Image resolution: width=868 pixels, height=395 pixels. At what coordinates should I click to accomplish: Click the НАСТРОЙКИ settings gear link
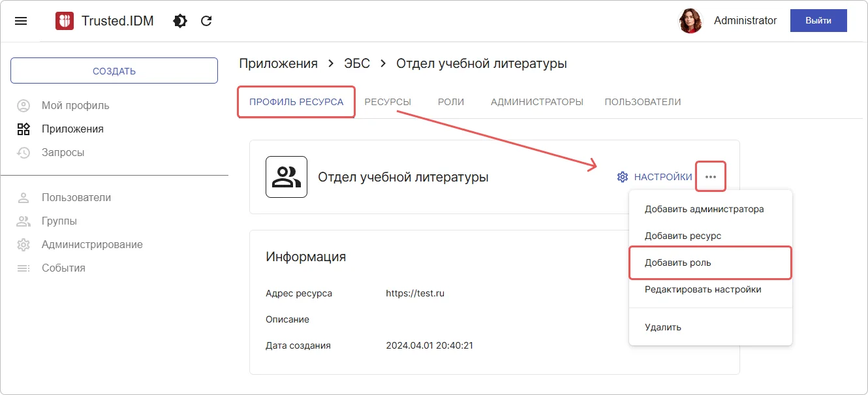click(x=655, y=177)
